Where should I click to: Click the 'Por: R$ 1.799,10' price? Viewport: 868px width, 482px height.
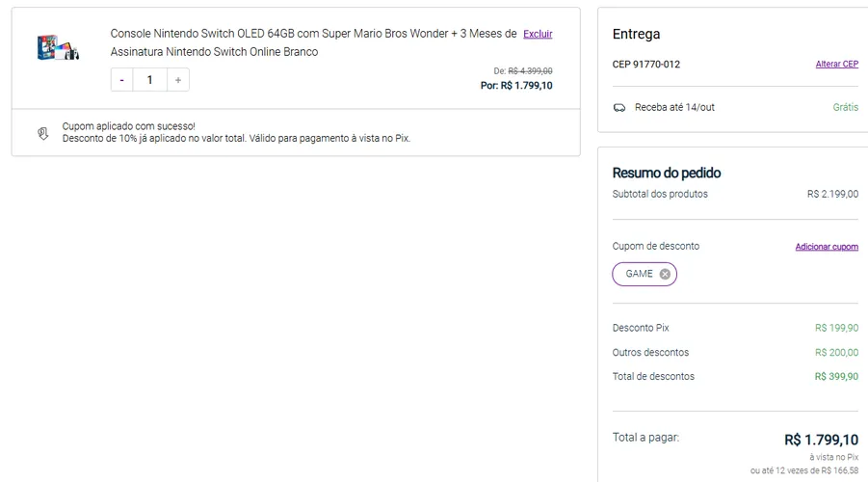[x=516, y=86]
